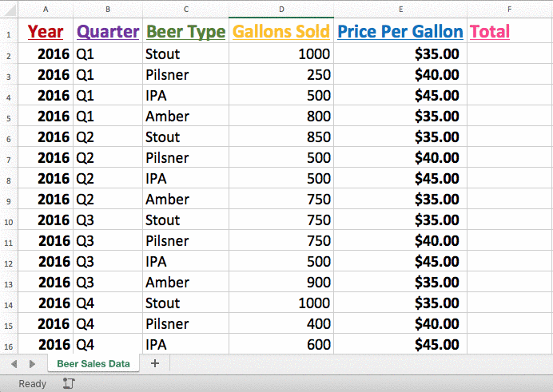Click the Gallons Sold header cell

click(x=281, y=31)
